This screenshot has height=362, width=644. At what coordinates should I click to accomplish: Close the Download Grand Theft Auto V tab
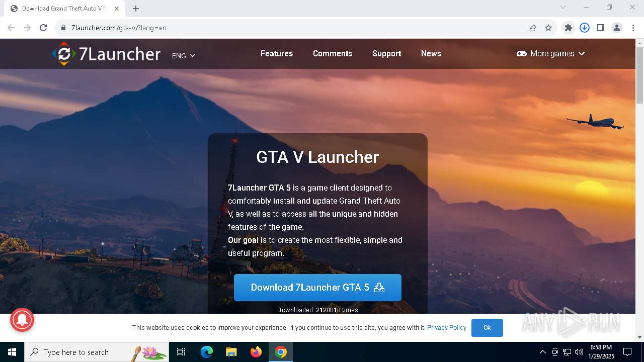tap(117, 9)
